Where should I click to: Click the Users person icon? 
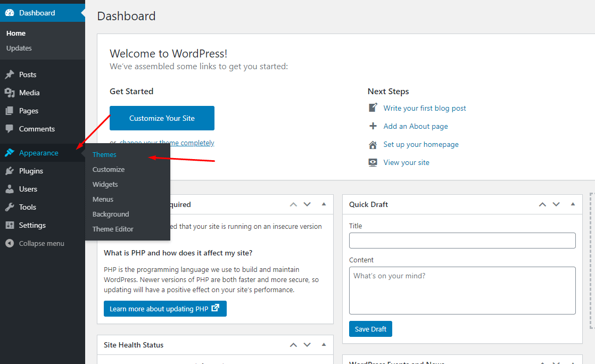tap(10, 189)
